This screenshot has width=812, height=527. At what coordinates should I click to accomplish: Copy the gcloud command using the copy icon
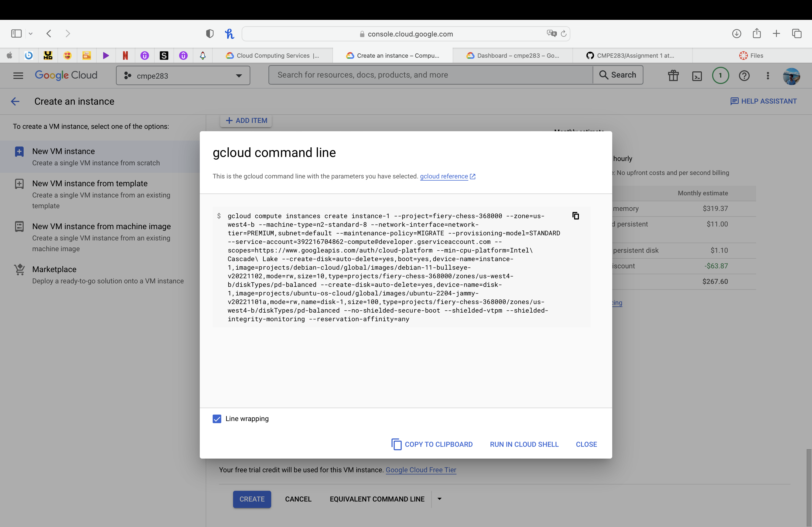click(576, 215)
